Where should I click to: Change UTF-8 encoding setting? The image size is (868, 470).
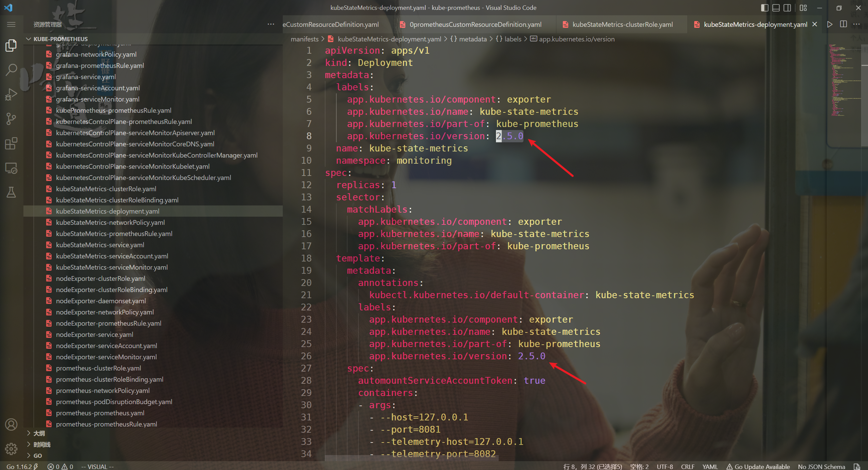(665, 467)
